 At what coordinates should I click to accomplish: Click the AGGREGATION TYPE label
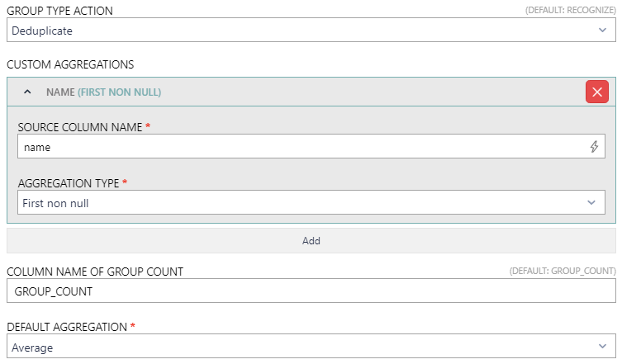[69, 182]
